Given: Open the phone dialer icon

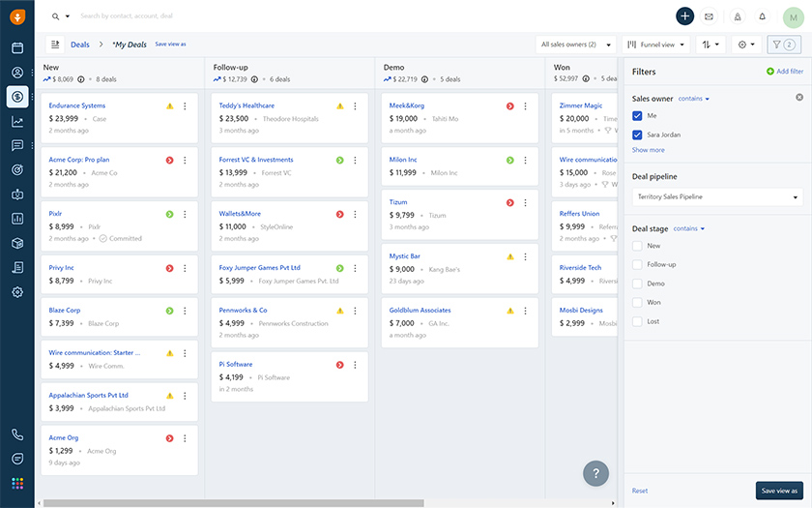Looking at the screenshot, I should [17, 434].
